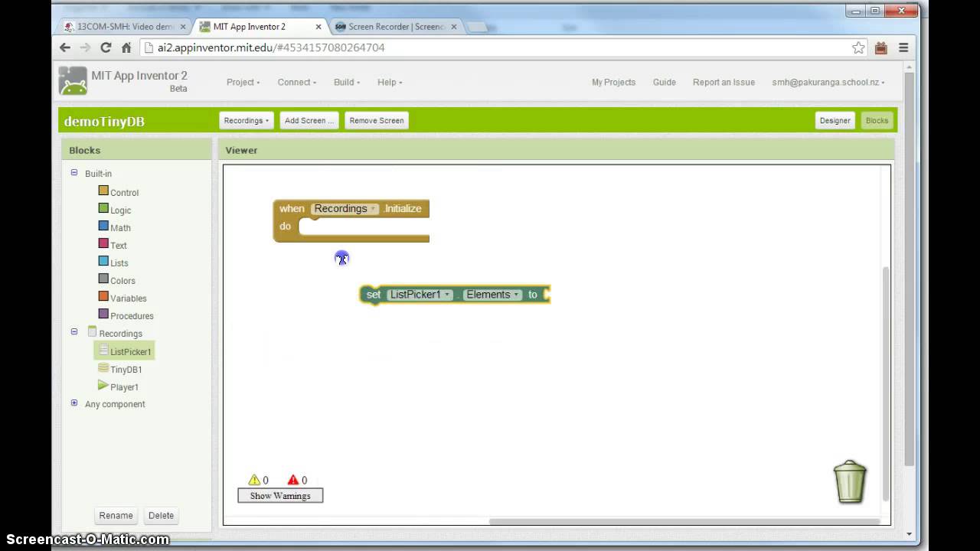Select TinyDB1 database icon
980x551 pixels.
coord(103,367)
